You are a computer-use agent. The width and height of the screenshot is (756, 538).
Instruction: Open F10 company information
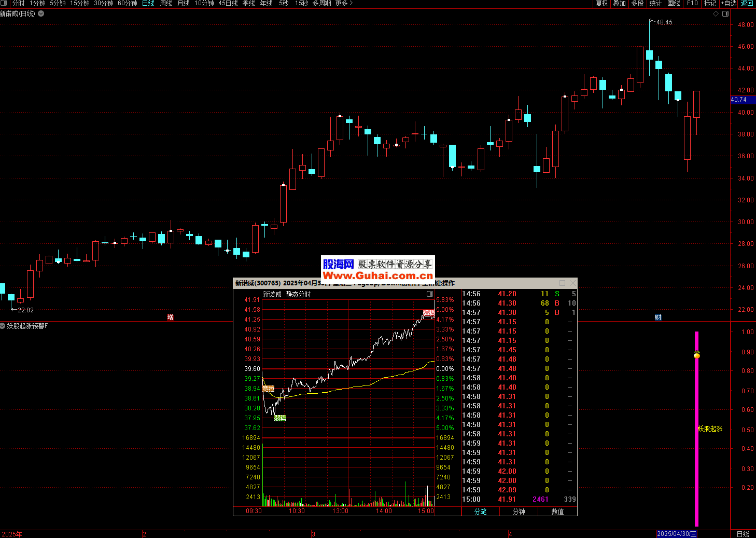692,3
